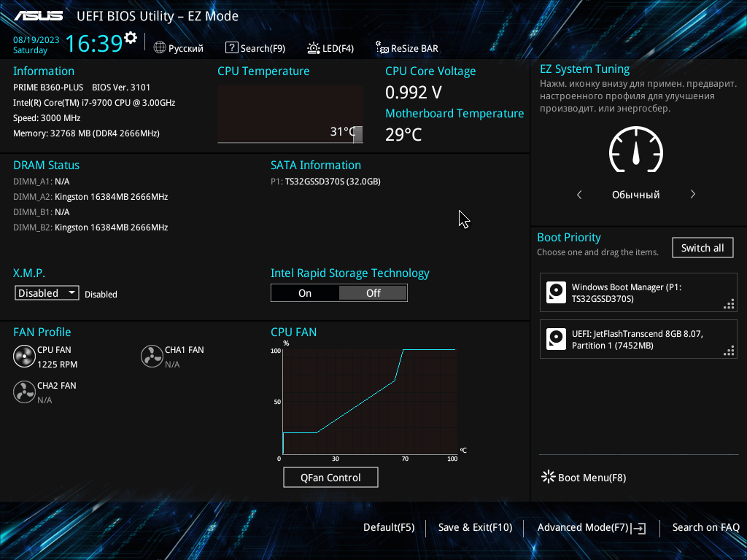Click the 16:39 clock display
Screen dimensions: 747x560
94,43
